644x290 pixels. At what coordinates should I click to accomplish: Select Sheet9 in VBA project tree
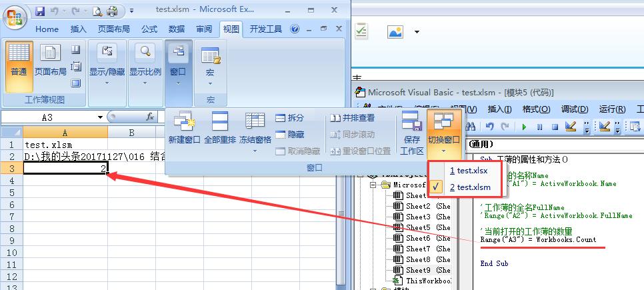point(422,270)
